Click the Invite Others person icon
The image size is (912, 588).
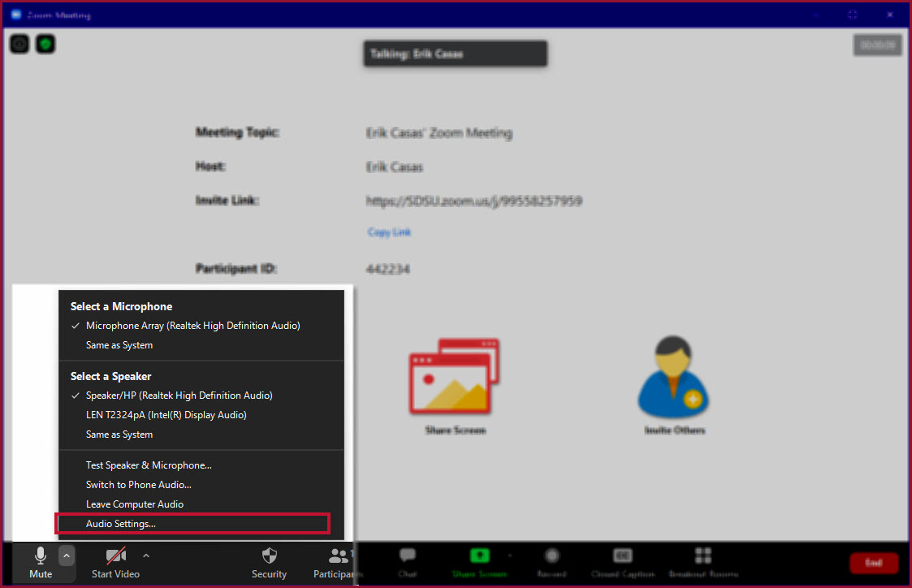[x=673, y=376]
